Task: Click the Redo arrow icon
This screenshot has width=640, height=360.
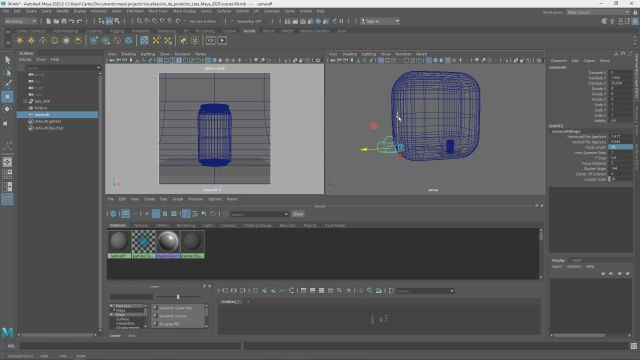Action: 80,21
